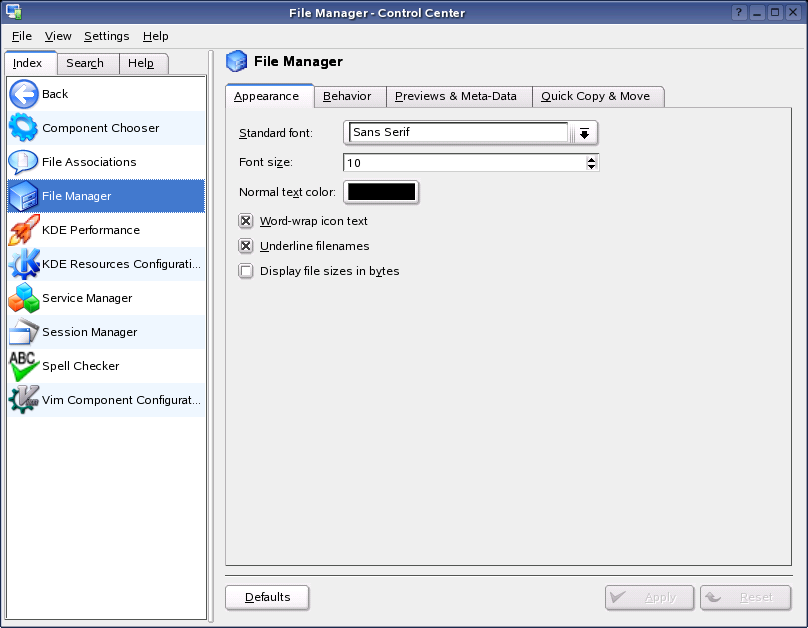This screenshot has height=628, width=808.
Task: Open Service Manager colored cubes icon
Action: [24, 298]
